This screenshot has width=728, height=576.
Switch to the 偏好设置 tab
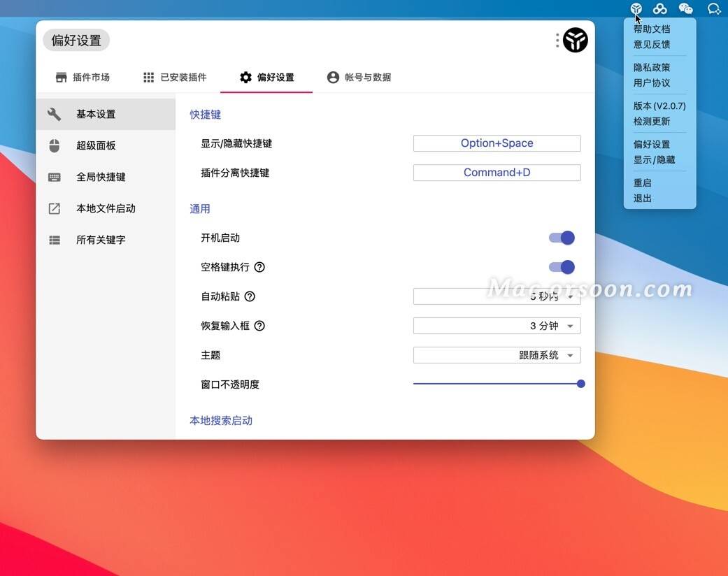click(266, 77)
